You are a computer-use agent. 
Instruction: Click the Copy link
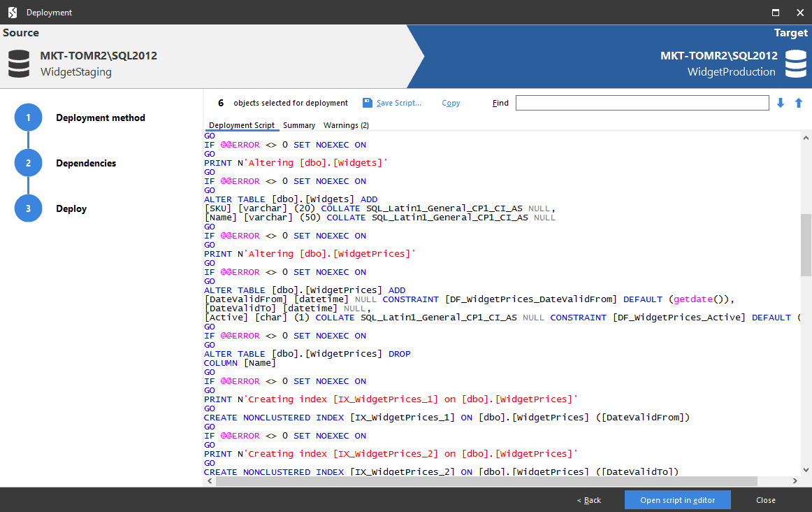[x=451, y=103]
